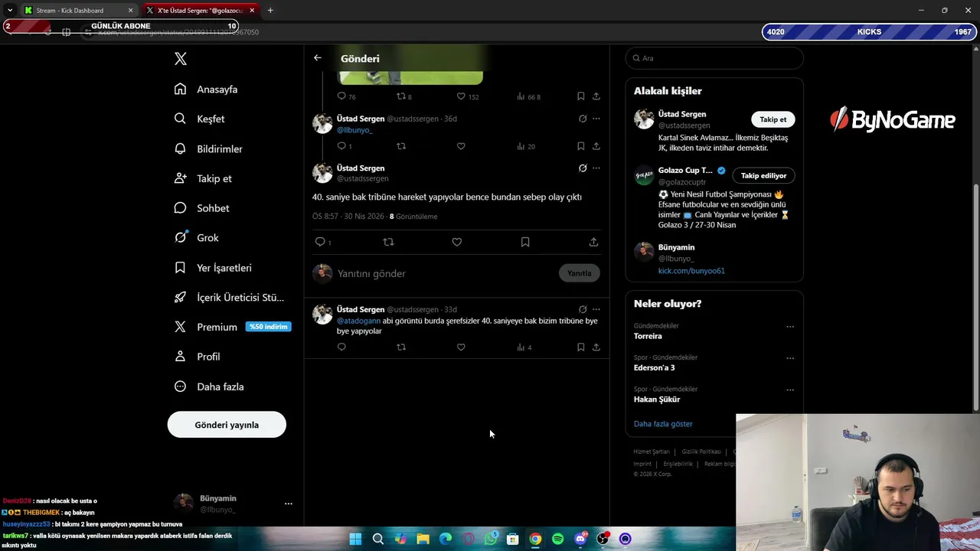Share the main 40. saniye post
Viewport: 980px width, 551px height.
click(593, 242)
